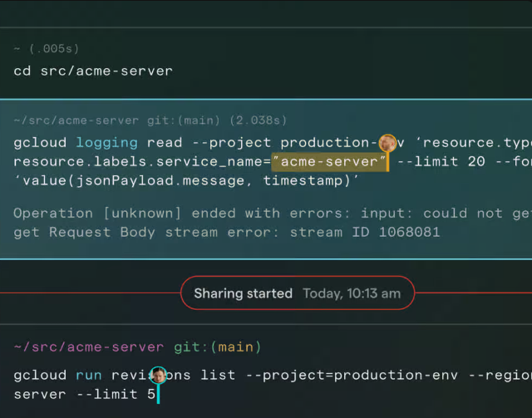Click the 'gcloud run revisions list' input line
This screenshot has width=532, height=418.
point(273,376)
